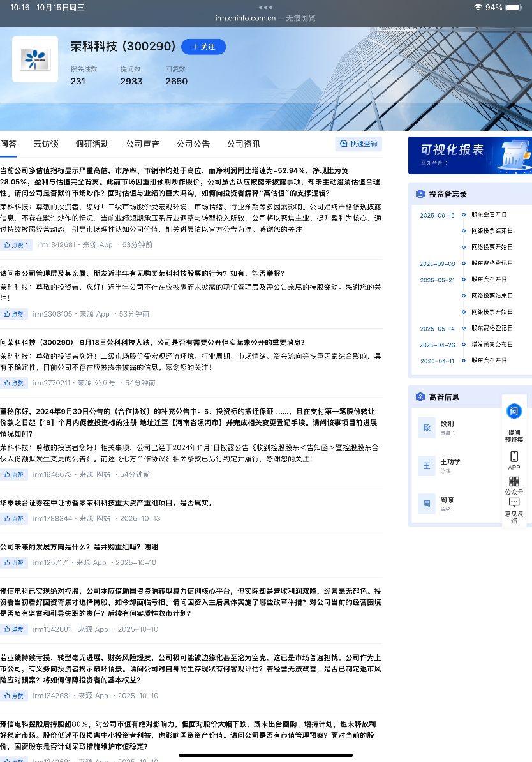The height and width of the screenshot is (762, 532).
Task: Click the memo date 2025-05-14
Action: coord(437,329)
